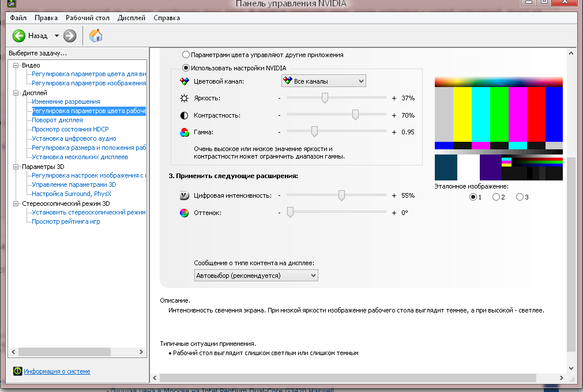This screenshot has width=583, height=392.
Task: Open the 'Правка' menu
Action: (46, 18)
